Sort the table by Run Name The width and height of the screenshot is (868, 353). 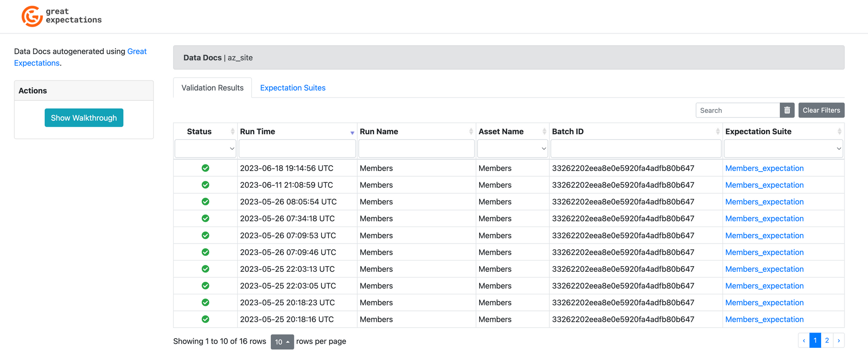417,132
